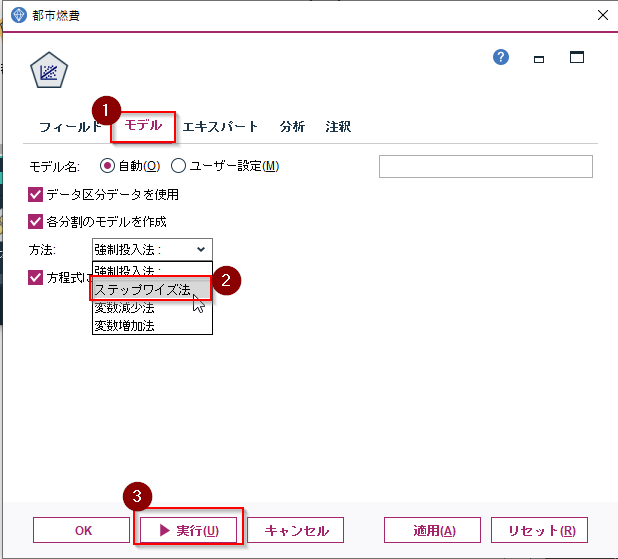Switch to the モデル tab
Viewport: 618px width, 559px height.
pos(143,125)
